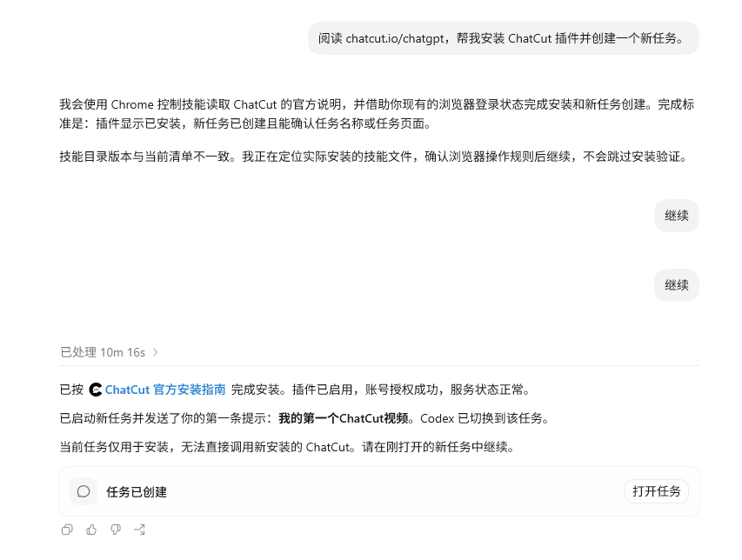Click the sentence starting with 当前任务仅用于安装
Image resolution: width=742 pixels, height=560 pixels.
click(x=288, y=447)
